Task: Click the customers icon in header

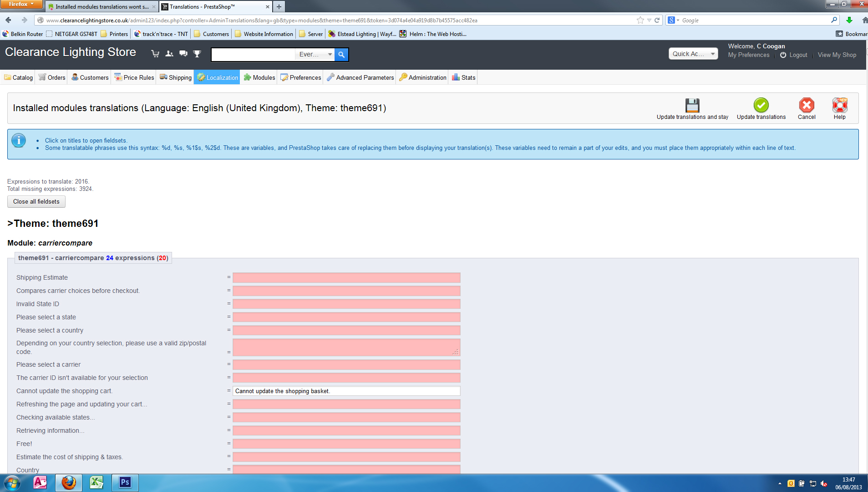Action: tap(169, 54)
